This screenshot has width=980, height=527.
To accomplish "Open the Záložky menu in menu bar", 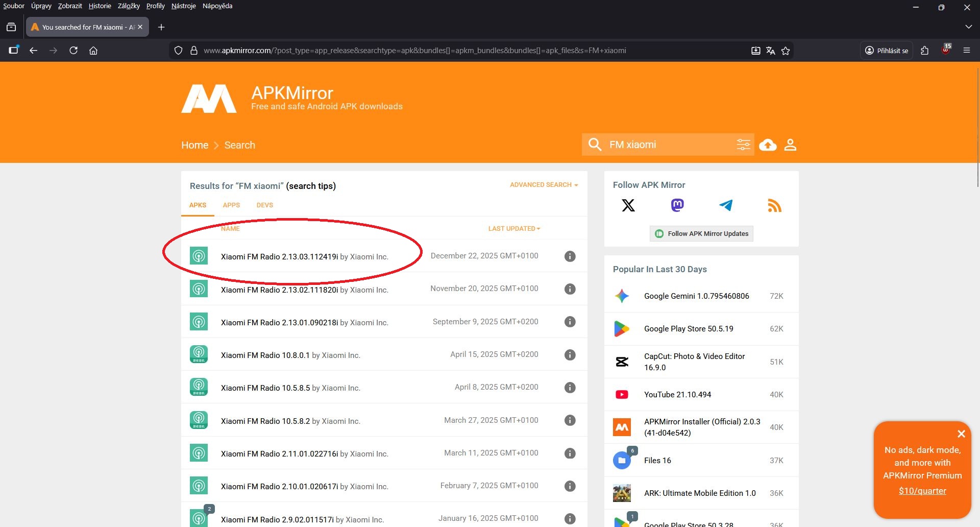I will tap(129, 6).
